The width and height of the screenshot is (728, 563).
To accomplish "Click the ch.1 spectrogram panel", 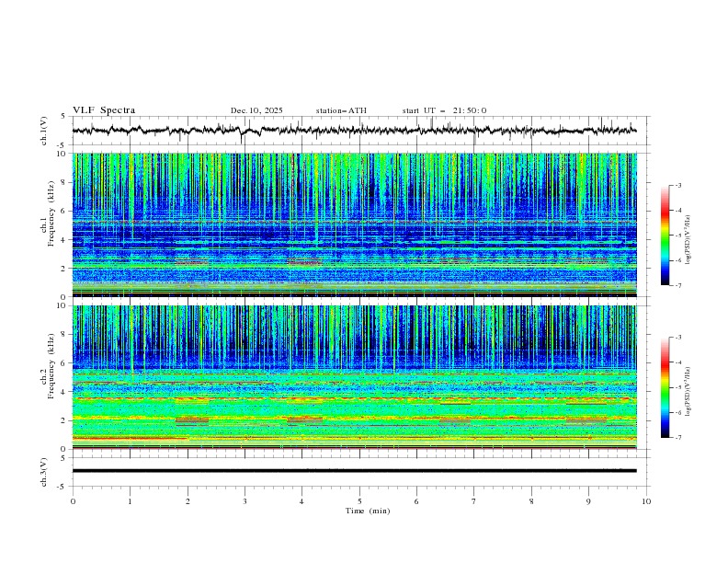I will pyautogui.click(x=354, y=224).
